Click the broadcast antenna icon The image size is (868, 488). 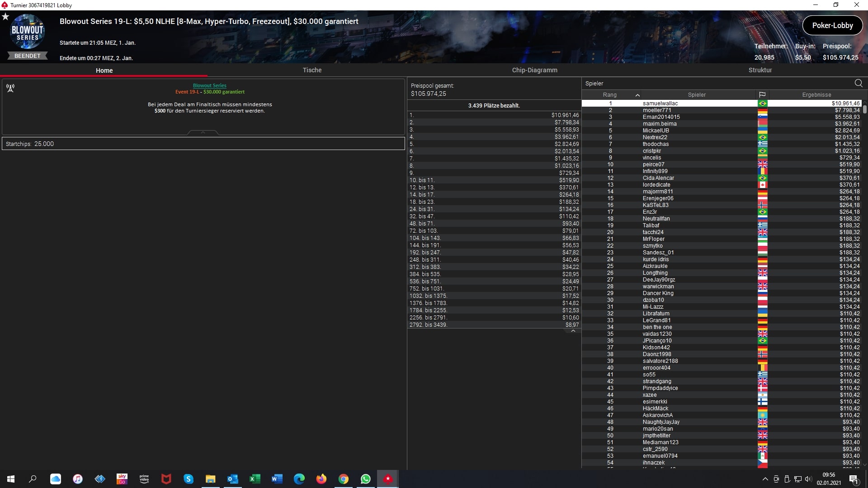coord(10,88)
